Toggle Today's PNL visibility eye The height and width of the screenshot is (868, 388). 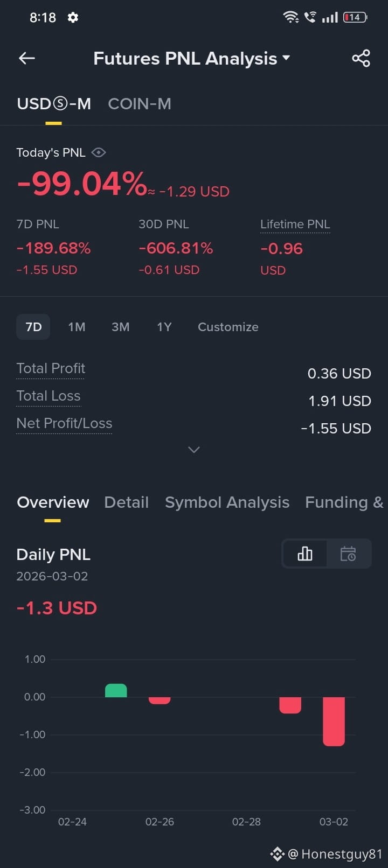(x=99, y=152)
